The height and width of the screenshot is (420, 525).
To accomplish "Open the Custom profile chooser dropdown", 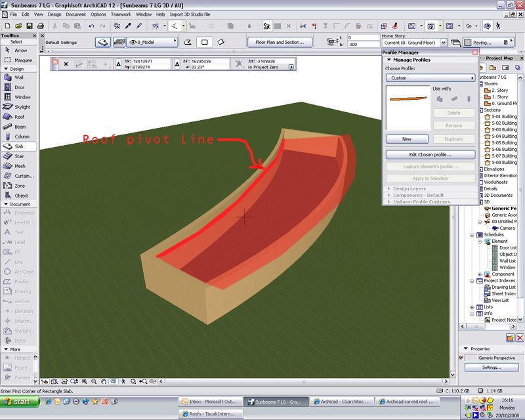I will 430,77.
